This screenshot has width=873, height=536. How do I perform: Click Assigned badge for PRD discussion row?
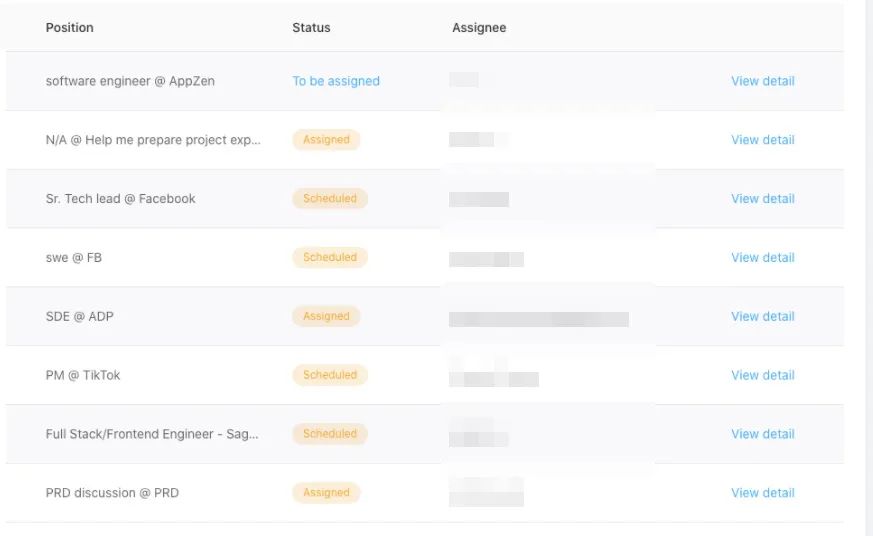(x=326, y=493)
